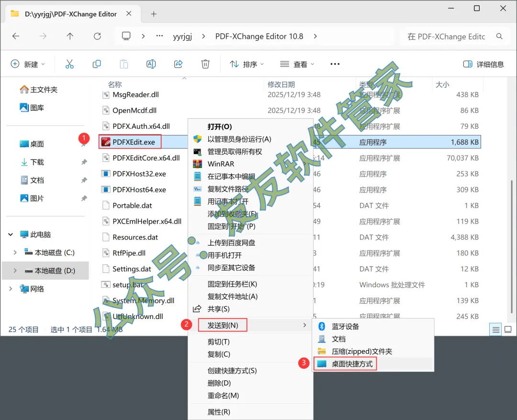Choose Compressed (zipped) folder option
This screenshot has width=517, height=420.
(372, 352)
